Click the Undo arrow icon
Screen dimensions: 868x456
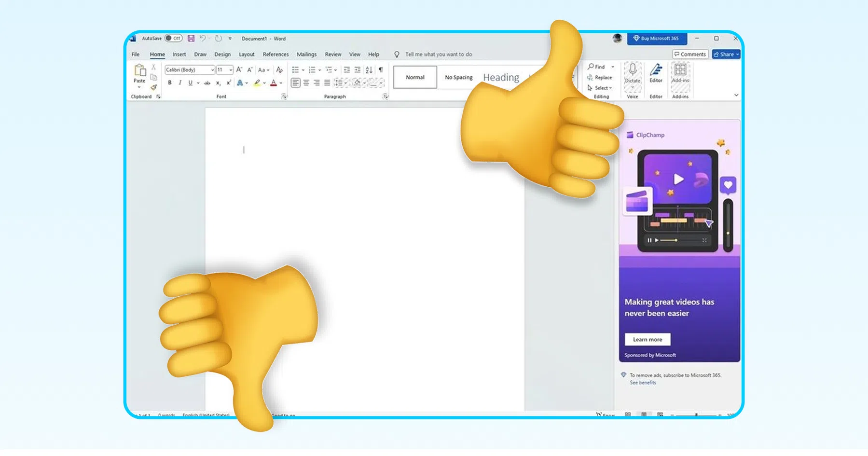(x=203, y=38)
